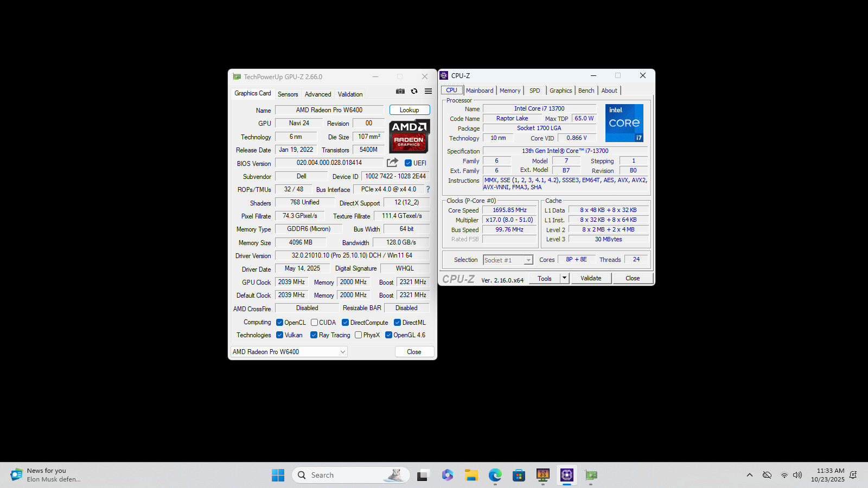The width and height of the screenshot is (868, 488).
Task: Click the BIOS export share icon
Action: 392,163
